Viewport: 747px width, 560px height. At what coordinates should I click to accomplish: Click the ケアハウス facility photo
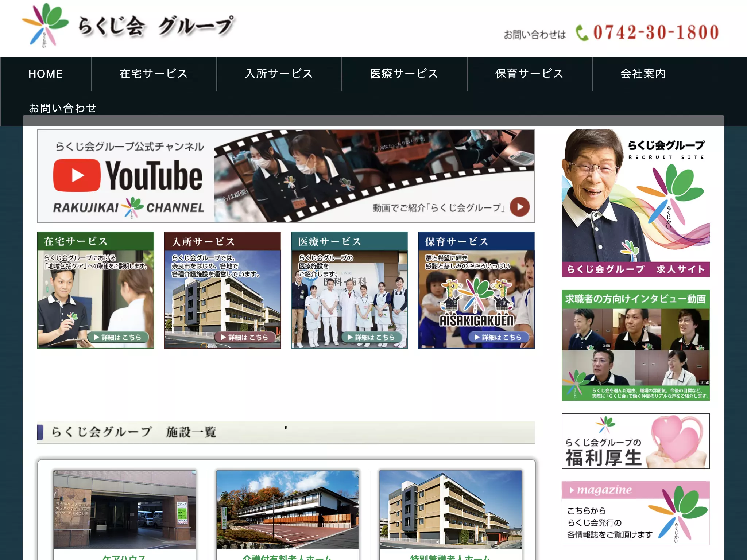coord(124,509)
